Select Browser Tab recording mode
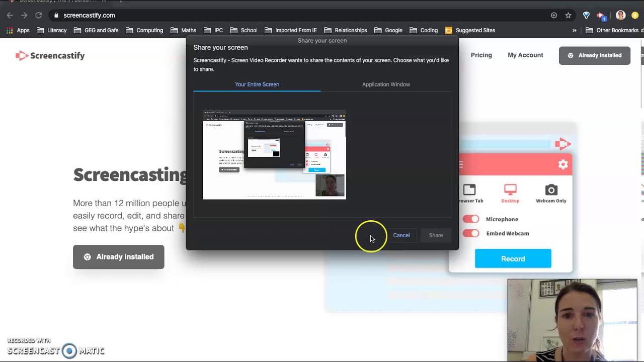The width and height of the screenshot is (644, 362). coord(469,194)
